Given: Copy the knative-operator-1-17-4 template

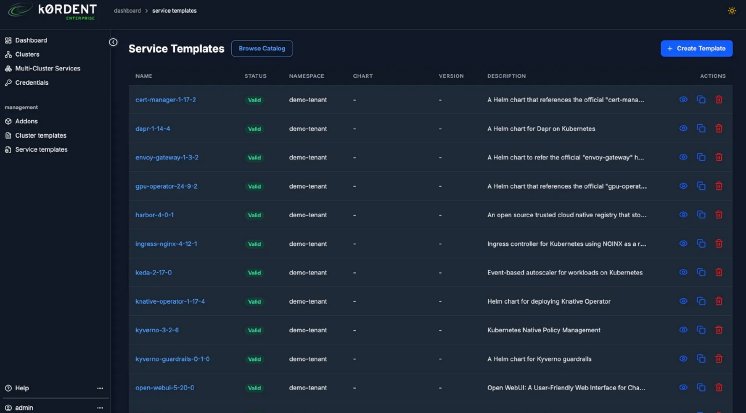Looking at the screenshot, I should click(701, 301).
